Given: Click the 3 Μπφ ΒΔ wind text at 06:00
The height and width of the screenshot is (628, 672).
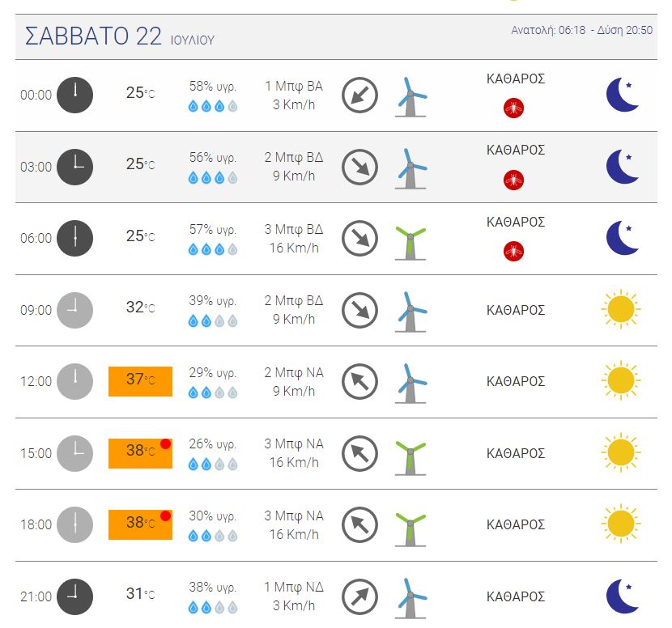Looking at the screenshot, I should (x=294, y=229).
